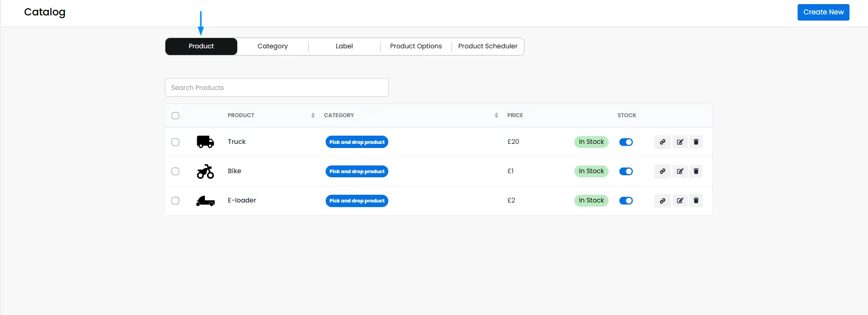Sort the table by Category column
The height and width of the screenshot is (315, 868).
496,116
